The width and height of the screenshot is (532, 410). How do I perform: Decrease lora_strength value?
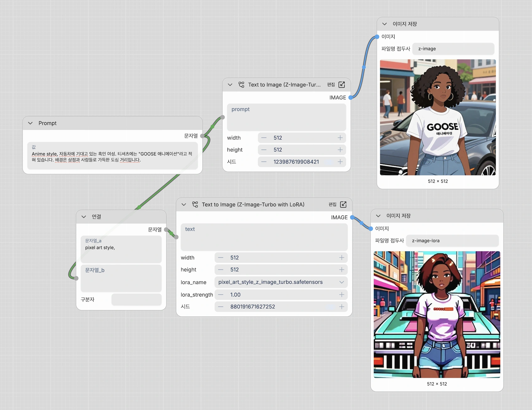pos(221,295)
